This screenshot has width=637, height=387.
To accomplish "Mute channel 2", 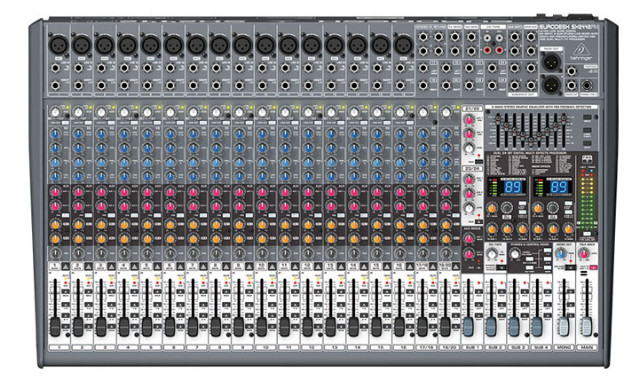I will click(x=77, y=266).
